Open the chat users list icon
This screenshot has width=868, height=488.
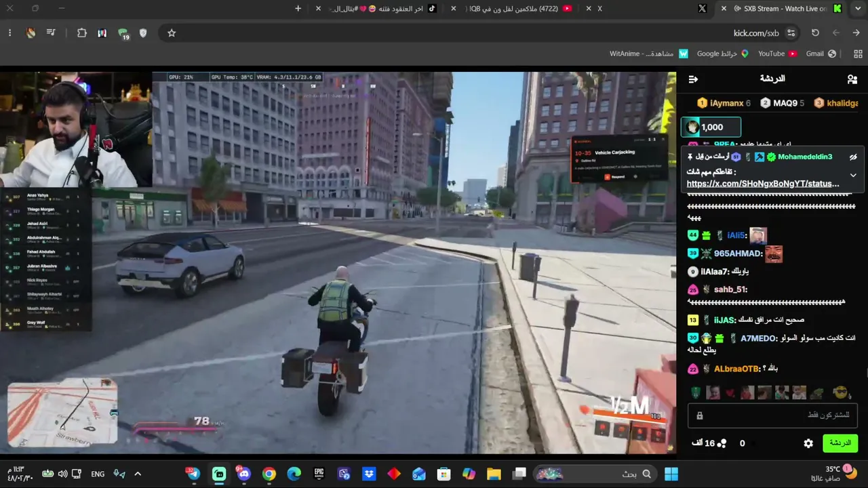click(852, 79)
